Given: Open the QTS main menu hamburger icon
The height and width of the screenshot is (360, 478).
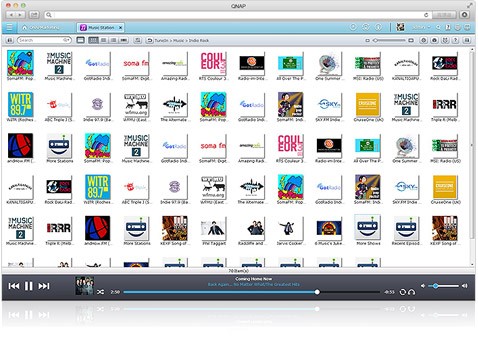Looking at the screenshot, I should [9, 27].
